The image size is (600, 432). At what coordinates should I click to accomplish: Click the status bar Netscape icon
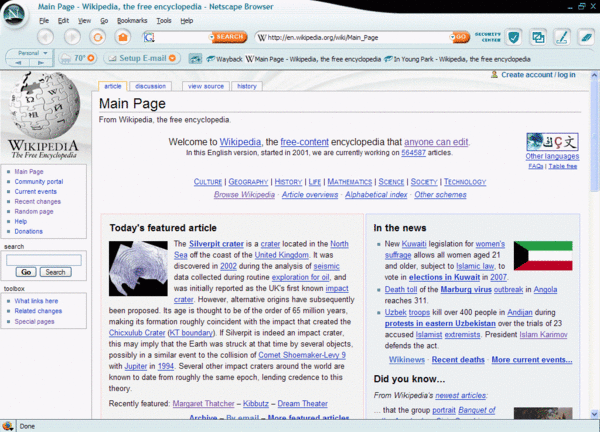tap(7, 426)
